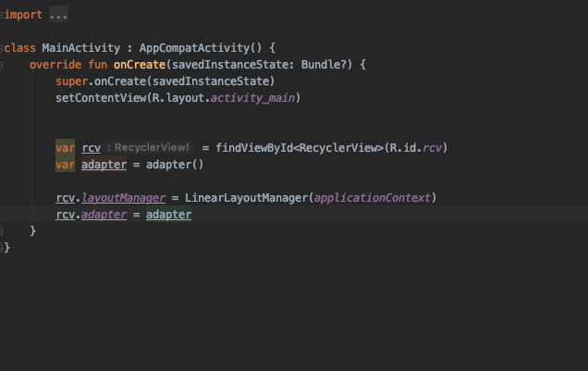Click the purple italic "adapter" property of rcv
This screenshot has height=371, width=588.
coord(104,215)
